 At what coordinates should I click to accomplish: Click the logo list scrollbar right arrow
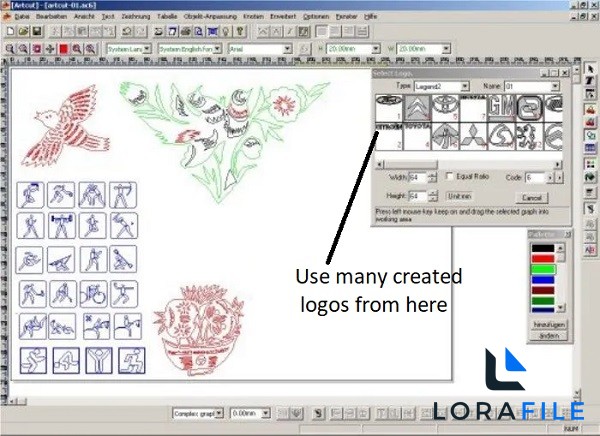pyautogui.click(x=558, y=165)
